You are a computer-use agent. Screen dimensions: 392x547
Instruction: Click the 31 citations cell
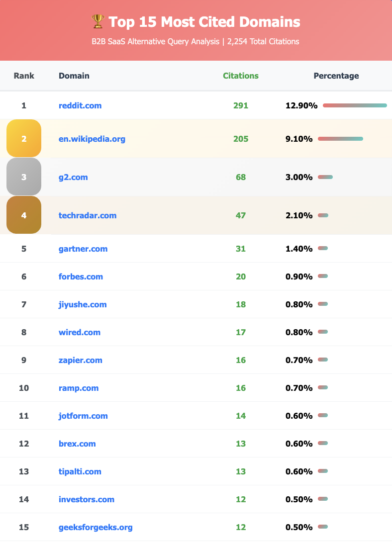240,249
